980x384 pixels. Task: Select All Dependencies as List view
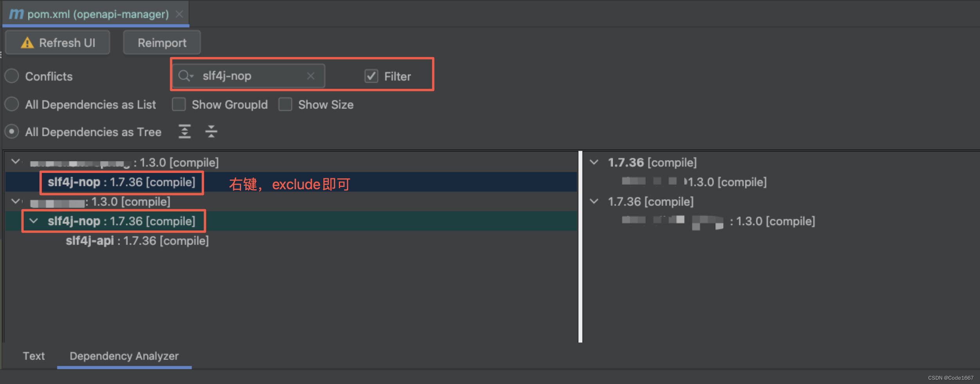click(12, 104)
